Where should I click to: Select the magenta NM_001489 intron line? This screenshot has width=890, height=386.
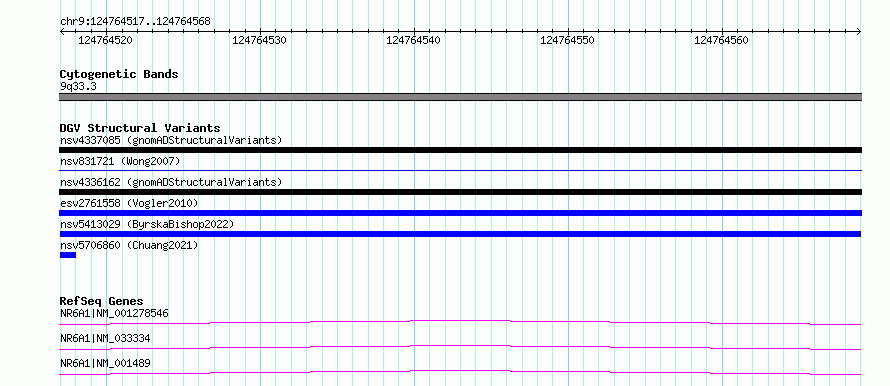pyautogui.click(x=460, y=372)
